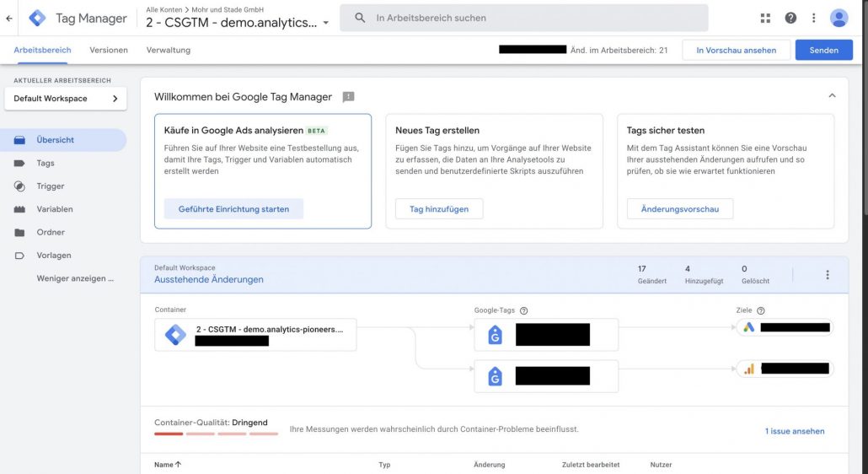Image resolution: width=868 pixels, height=474 pixels.
Task: Click the user account avatar
Action: click(839, 19)
